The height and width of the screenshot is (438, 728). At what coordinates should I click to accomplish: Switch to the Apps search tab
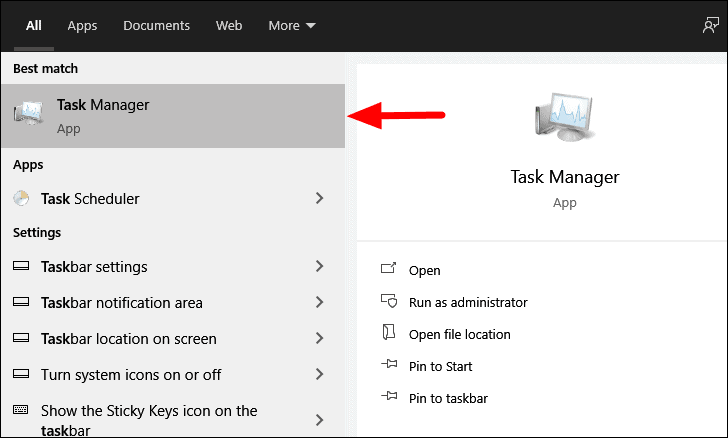pyautogui.click(x=82, y=26)
